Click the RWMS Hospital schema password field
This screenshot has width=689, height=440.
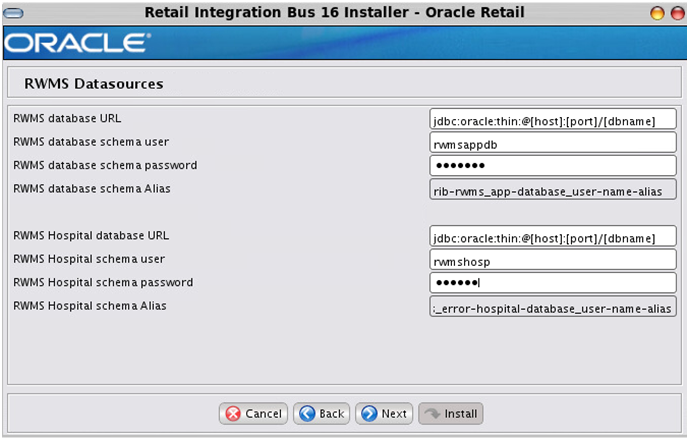553,283
